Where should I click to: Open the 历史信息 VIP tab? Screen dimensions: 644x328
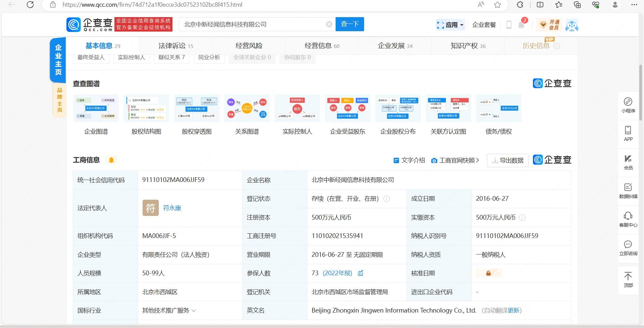(x=541, y=45)
